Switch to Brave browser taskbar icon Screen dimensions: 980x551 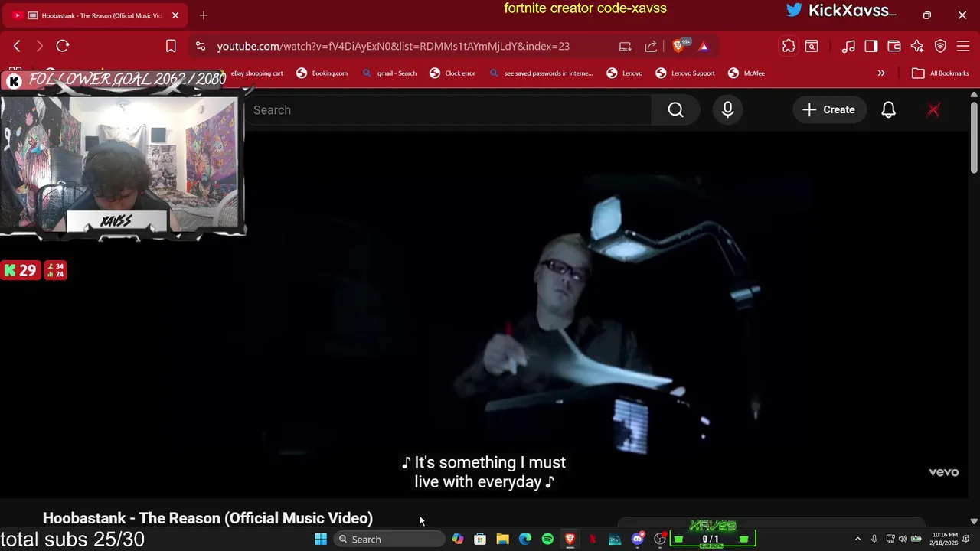[570, 540]
